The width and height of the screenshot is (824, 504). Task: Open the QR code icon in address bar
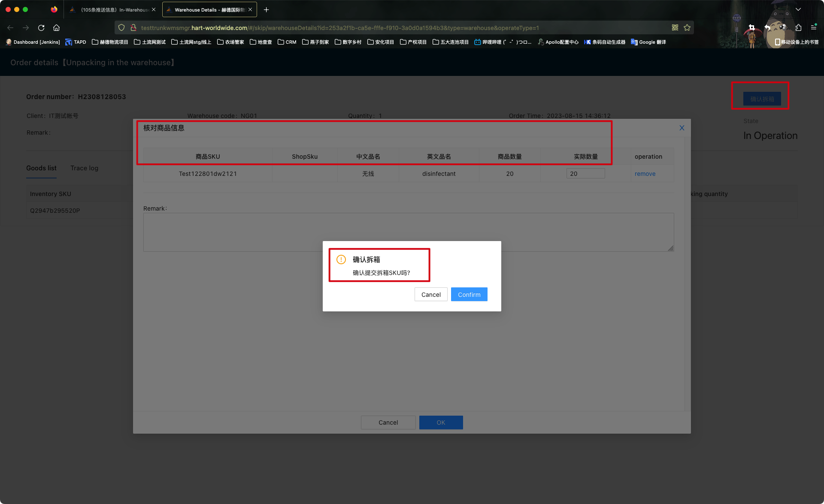pyautogui.click(x=675, y=28)
